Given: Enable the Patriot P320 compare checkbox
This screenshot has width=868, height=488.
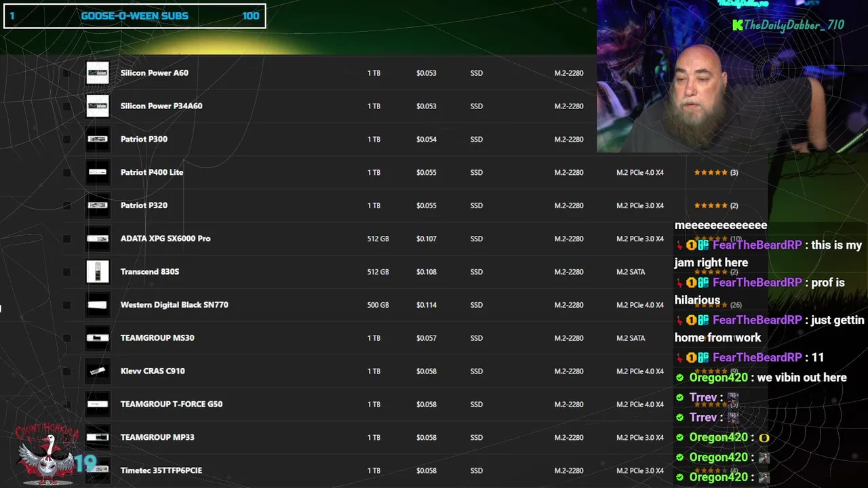Looking at the screenshot, I should (x=66, y=206).
